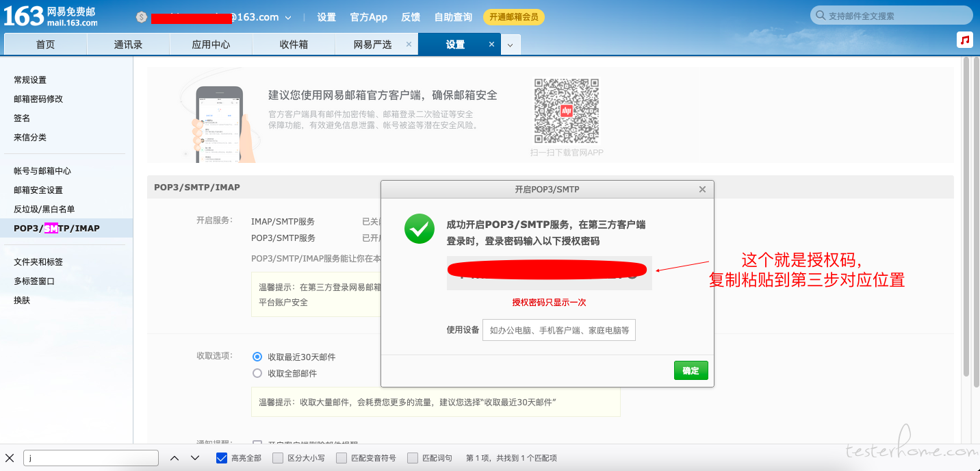Open 签名 settings in the sidebar
Image resolution: width=980 pixels, height=471 pixels.
tap(22, 118)
